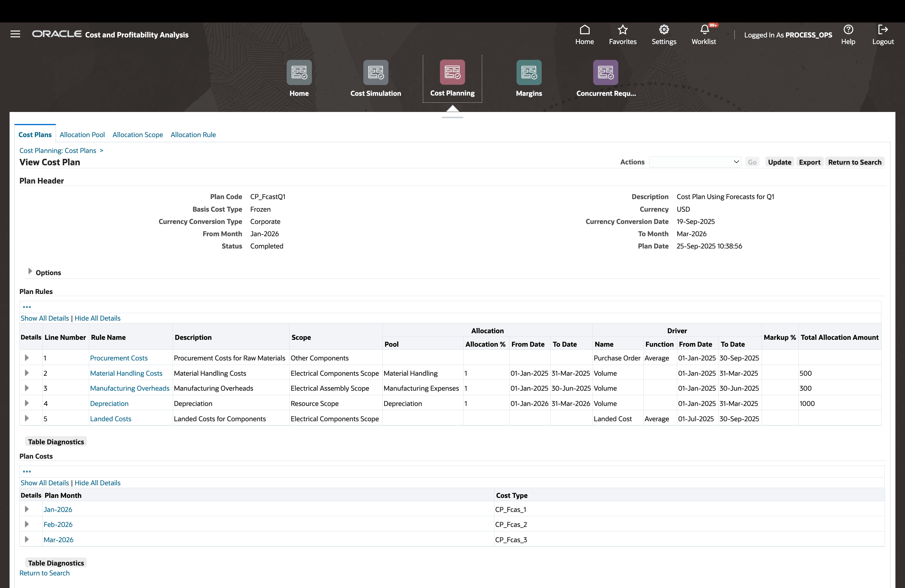
Task: Select the Margins tile icon
Action: 529,72
